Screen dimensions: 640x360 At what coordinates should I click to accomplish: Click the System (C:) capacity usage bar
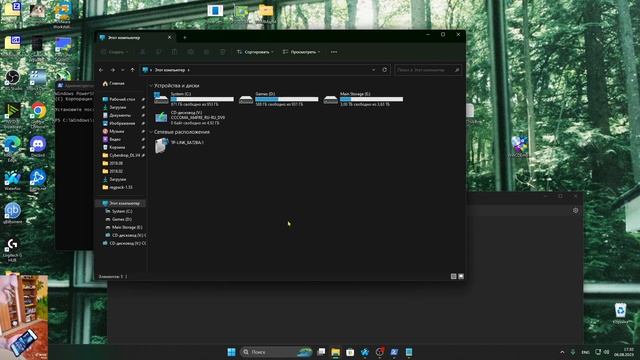point(202,99)
